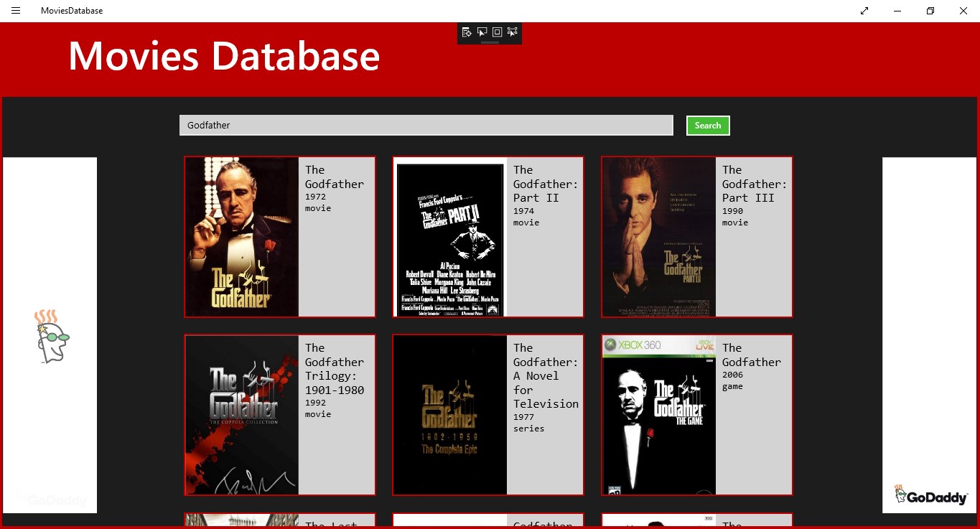This screenshot has height=529, width=980.
Task: Activate the Enable Selection debug tool
Action: pyautogui.click(x=482, y=32)
